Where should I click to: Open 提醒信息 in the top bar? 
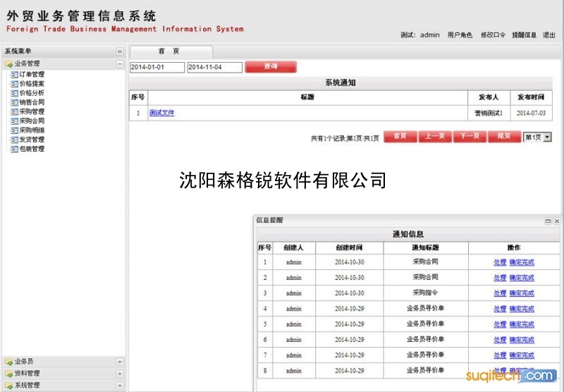tap(524, 35)
